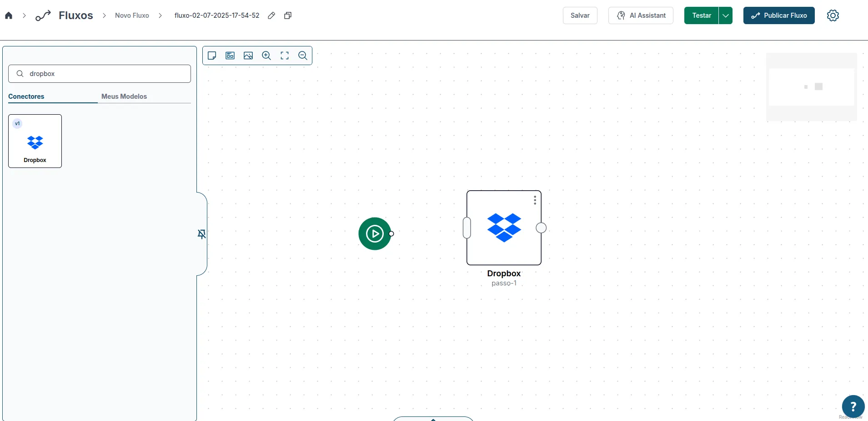The height and width of the screenshot is (421, 868).
Task: Click the canvas minimap
Action: [x=812, y=87]
